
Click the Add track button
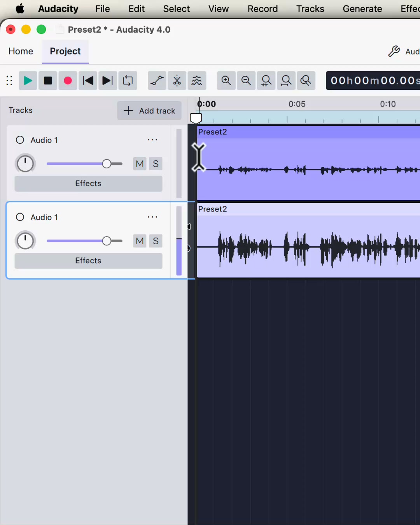pos(149,111)
